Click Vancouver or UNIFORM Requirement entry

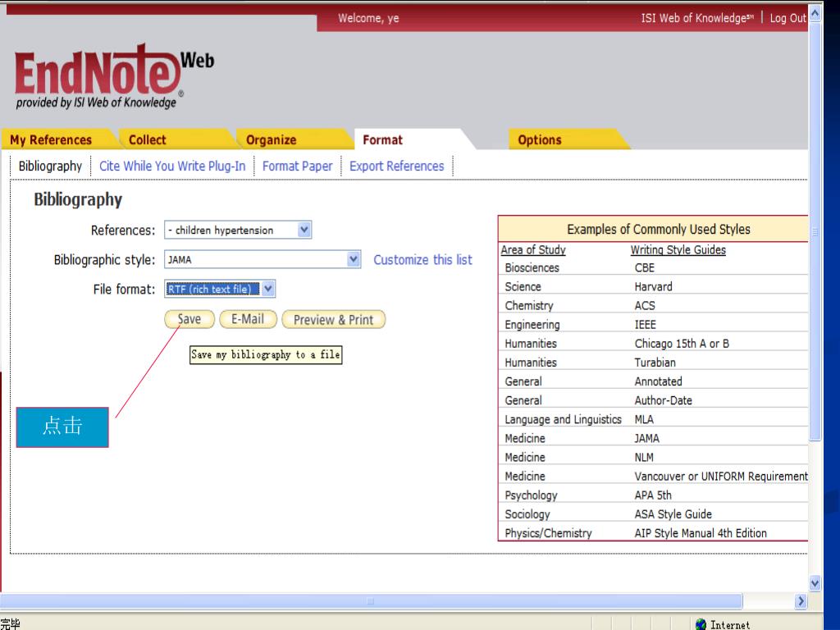pos(721,477)
